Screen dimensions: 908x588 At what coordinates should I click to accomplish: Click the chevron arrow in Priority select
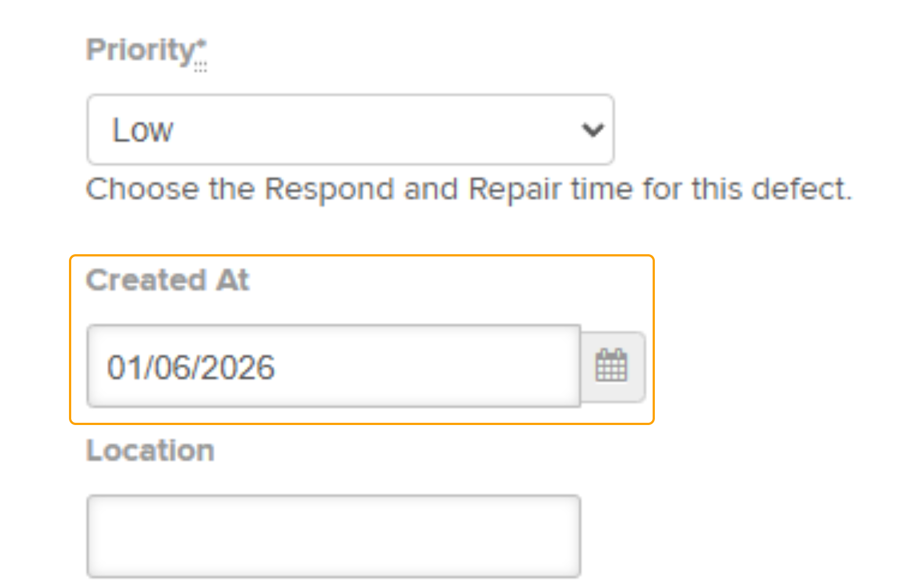(593, 130)
